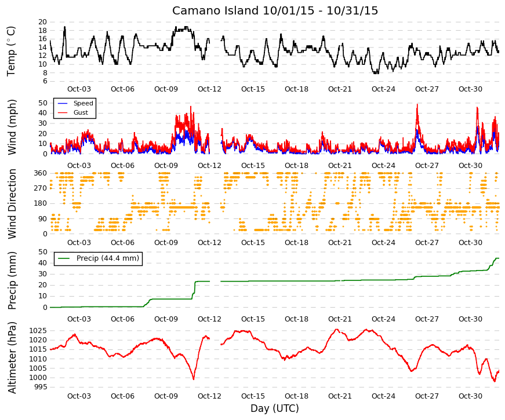
Task: Click the Wind Direction axis label
Action: (12, 204)
